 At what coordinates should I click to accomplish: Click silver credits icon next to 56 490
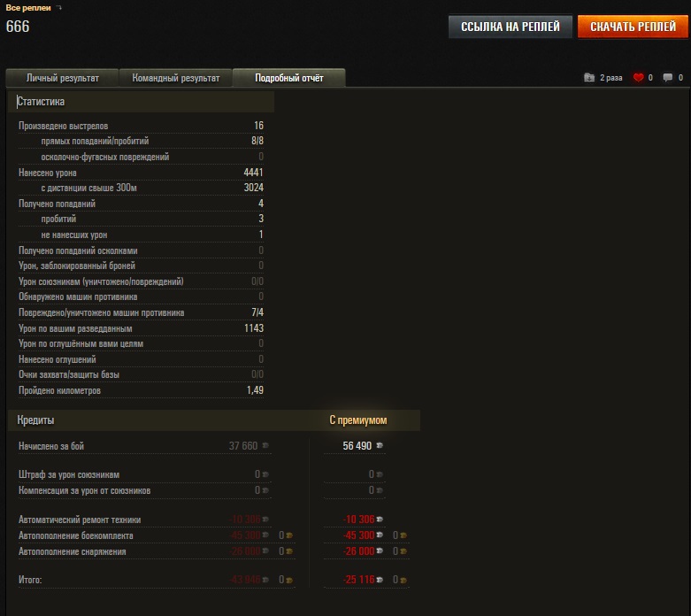pyautogui.click(x=380, y=446)
